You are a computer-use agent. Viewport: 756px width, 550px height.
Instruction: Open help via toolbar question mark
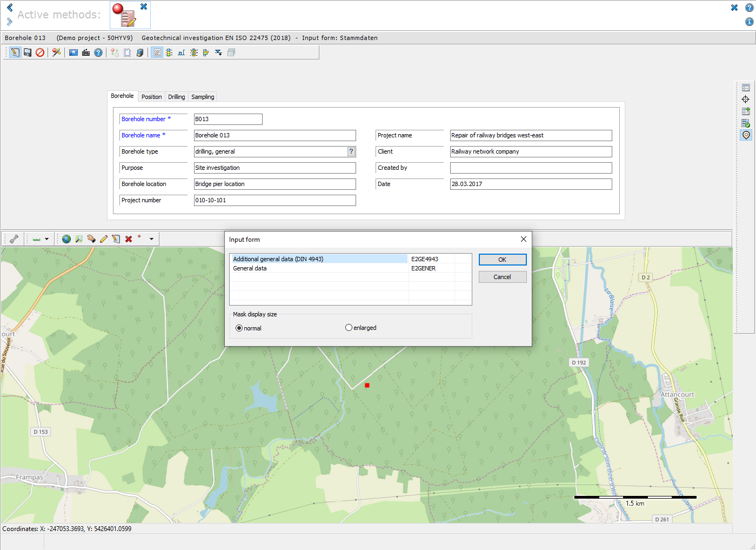coord(98,52)
